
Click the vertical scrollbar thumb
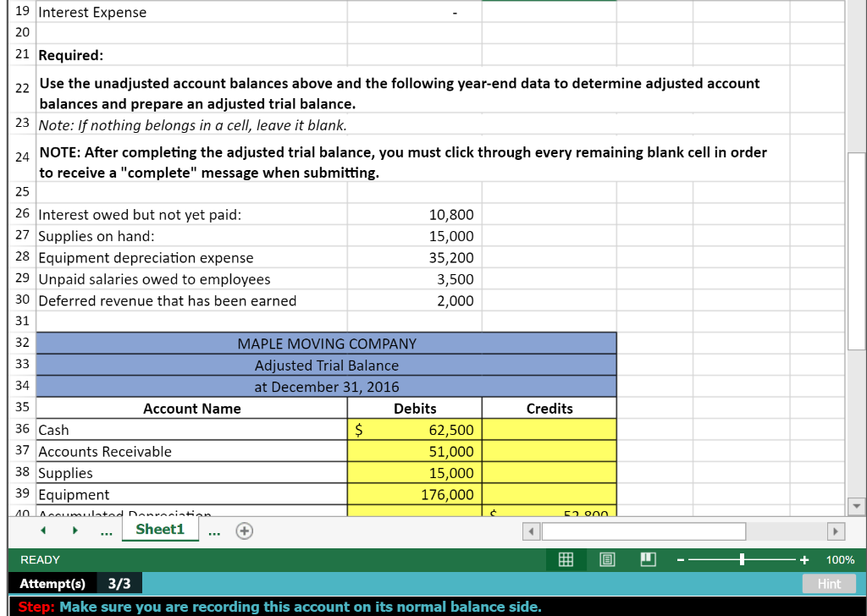[x=857, y=250]
